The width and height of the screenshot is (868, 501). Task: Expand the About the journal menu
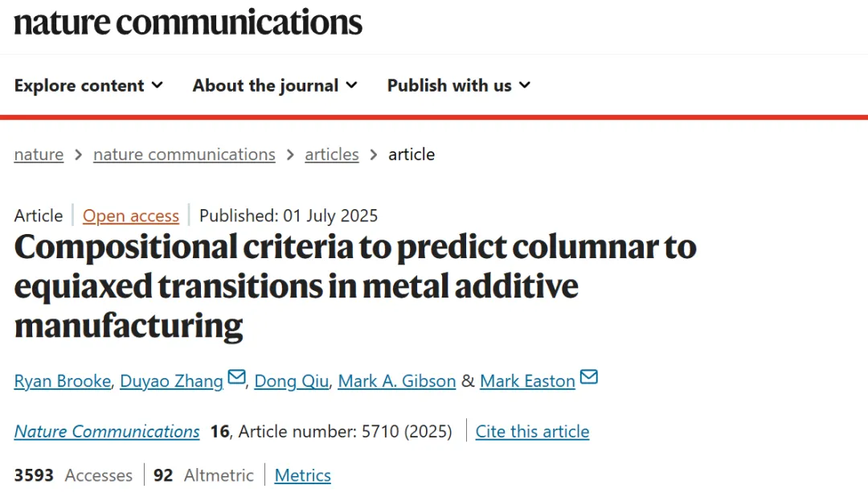coord(275,85)
